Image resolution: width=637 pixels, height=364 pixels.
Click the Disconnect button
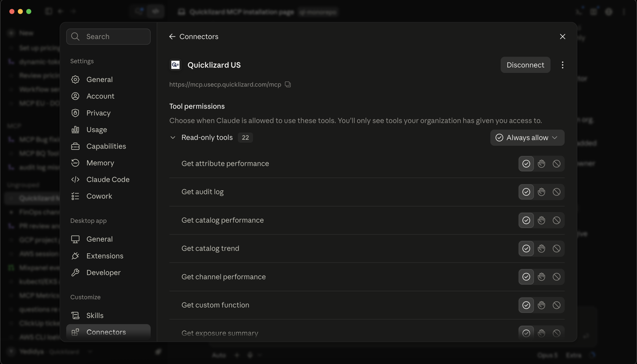525,65
